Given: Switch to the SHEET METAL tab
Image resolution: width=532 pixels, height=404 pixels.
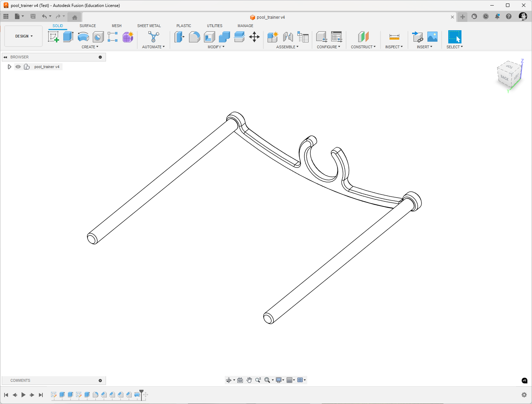Looking at the screenshot, I should click(149, 26).
